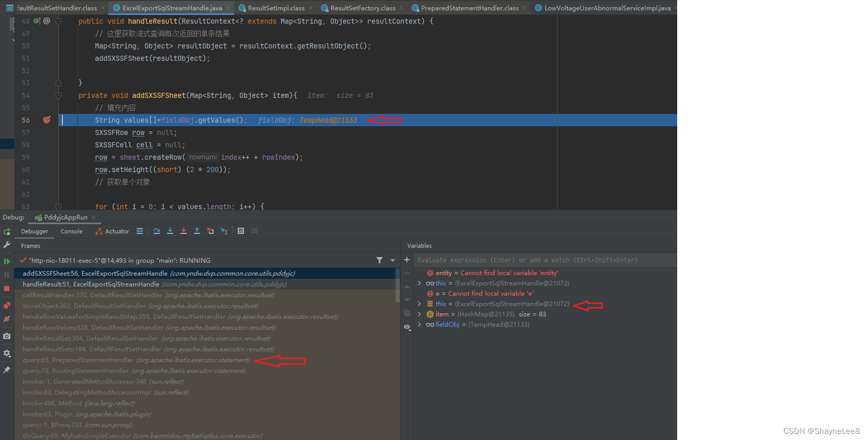Click duplicate watch copy icon

pyautogui.click(x=407, y=313)
